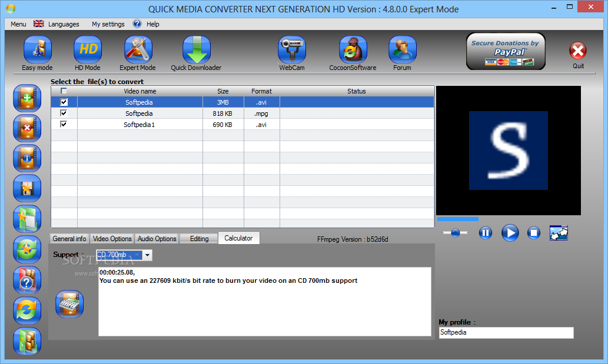Image resolution: width=608 pixels, height=364 pixels.
Task: Uncheck the Softpedia .mpg file checkbox
Action: tap(64, 113)
